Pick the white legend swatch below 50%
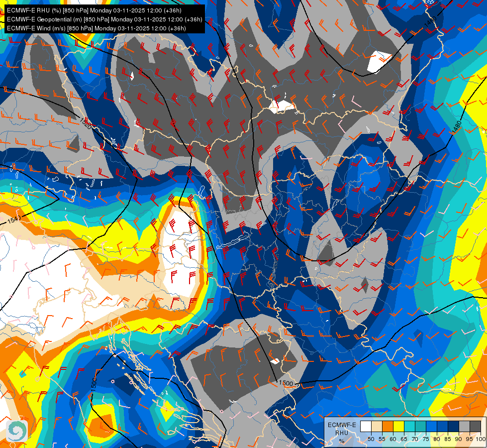This screenshot has width=487, height=448. 366,426
